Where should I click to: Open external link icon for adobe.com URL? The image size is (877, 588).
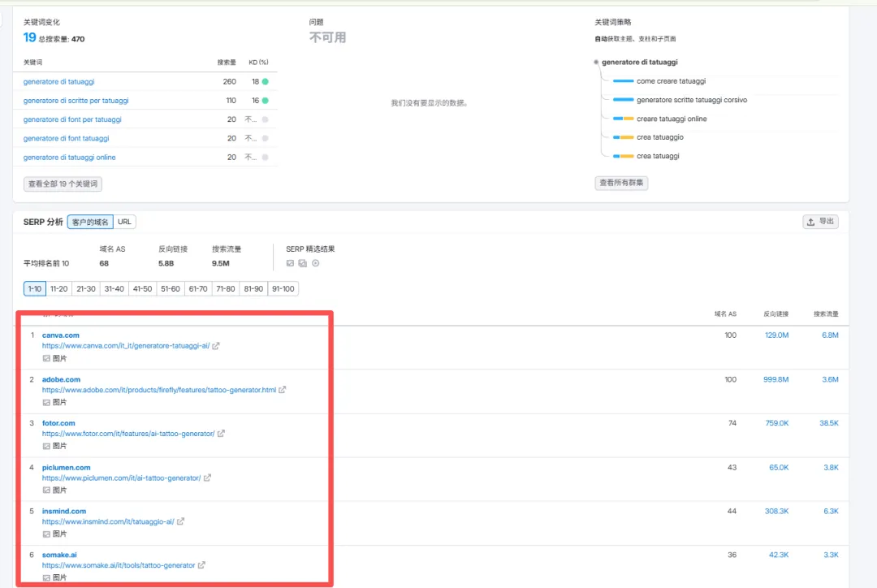pyautogui.click(x=283, y=390)
